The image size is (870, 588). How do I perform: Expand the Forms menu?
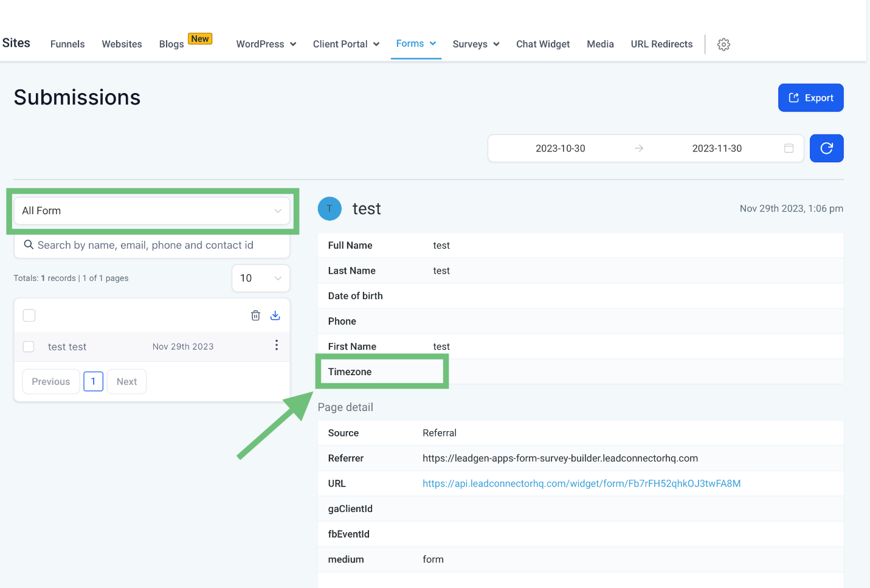pos(416,44)
